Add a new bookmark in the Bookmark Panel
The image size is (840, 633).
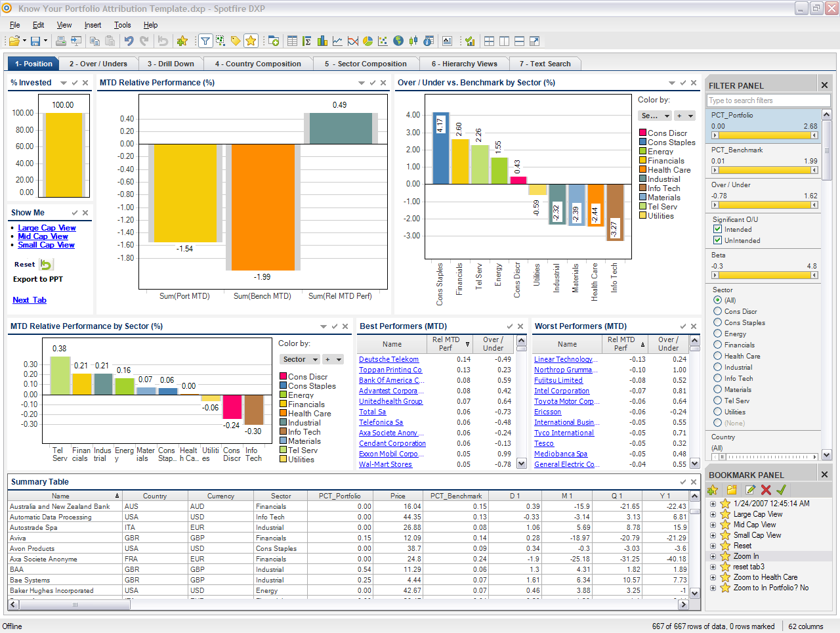point(713,489)
